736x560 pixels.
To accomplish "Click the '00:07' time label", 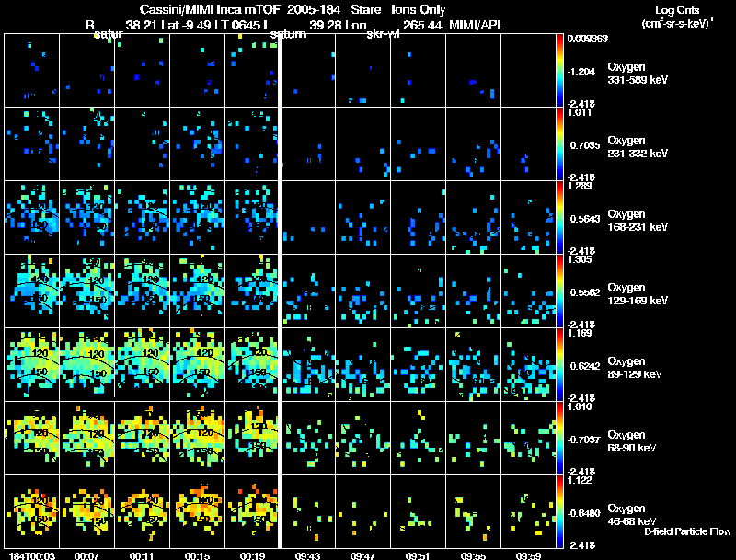I will tap(86, 555).
